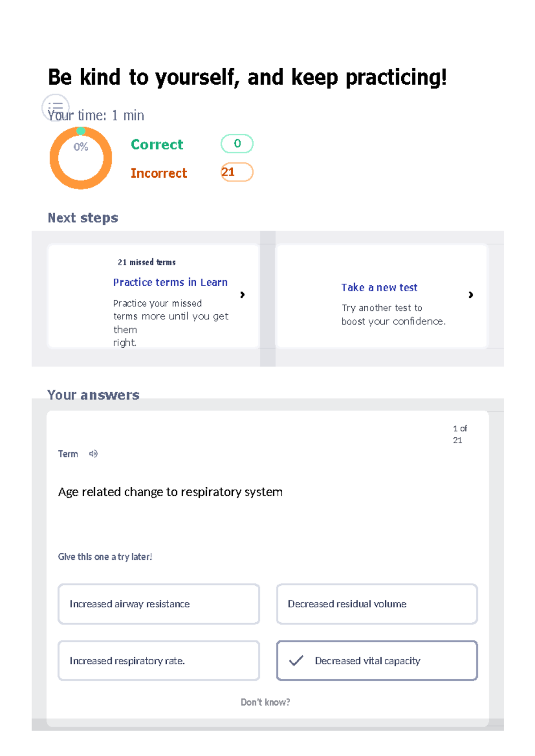
Task: Click the Correct count badge showing 0
Action: coord(237,144)
